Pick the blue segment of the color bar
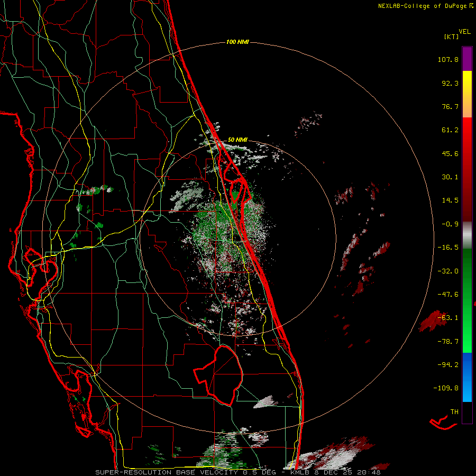Image resolution: width=476 pixels, height=476 pixels. click(467, 377)
